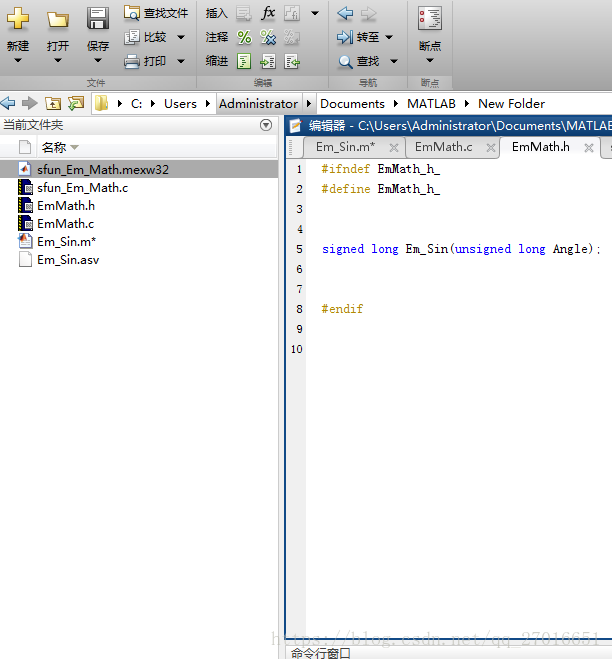Click the Print (打印) button
Image resolution: width=612 pixels, height=659 pixels.
coord(145,61)
